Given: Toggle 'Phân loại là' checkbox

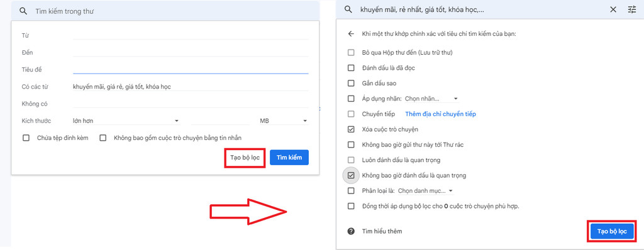Looking at the screenshot, I should [x=351, y=191].
